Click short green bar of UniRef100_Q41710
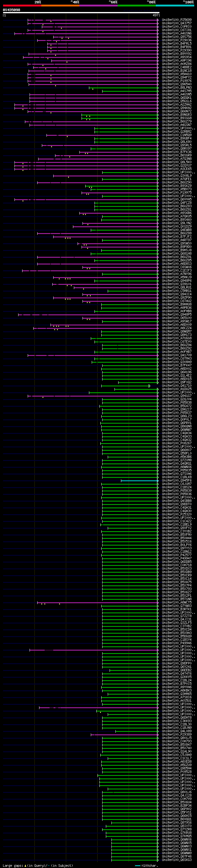 pyautogui.click(x=126, y=386)
